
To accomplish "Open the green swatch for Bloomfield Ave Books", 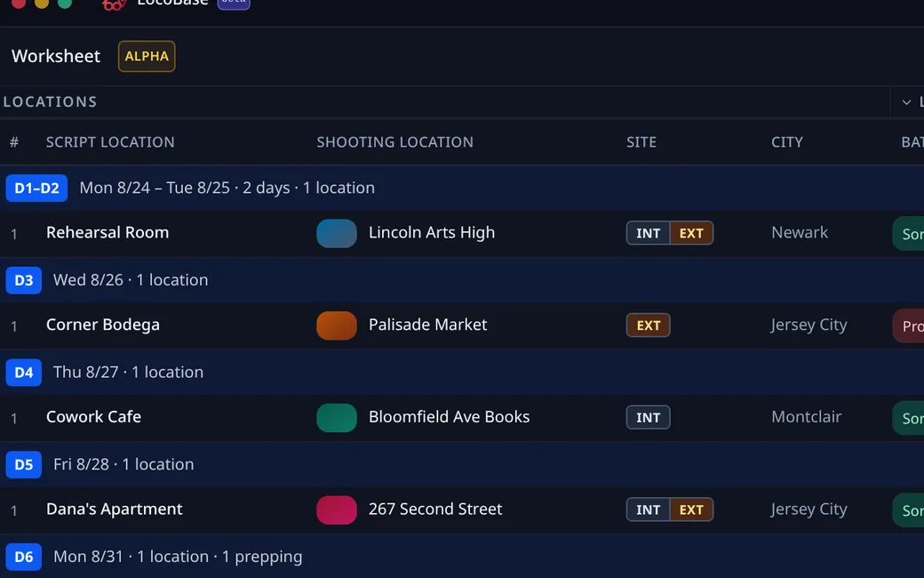I will point(337,418).
